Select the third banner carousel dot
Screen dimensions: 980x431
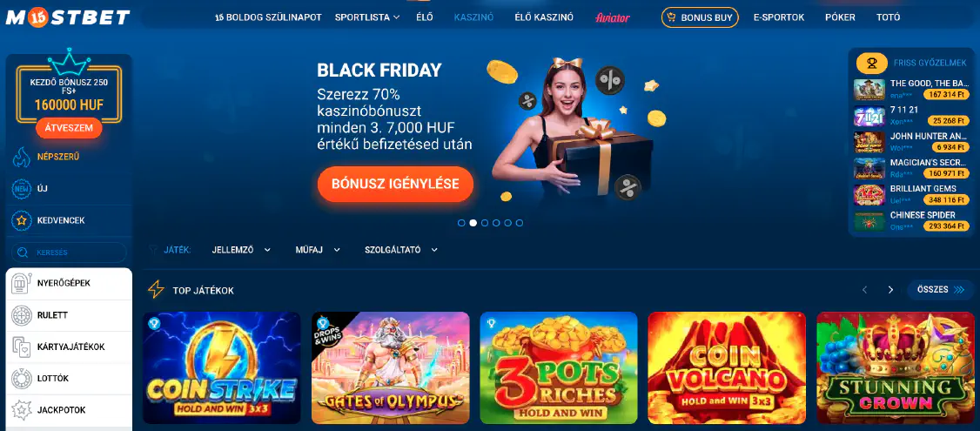point(485,223)
